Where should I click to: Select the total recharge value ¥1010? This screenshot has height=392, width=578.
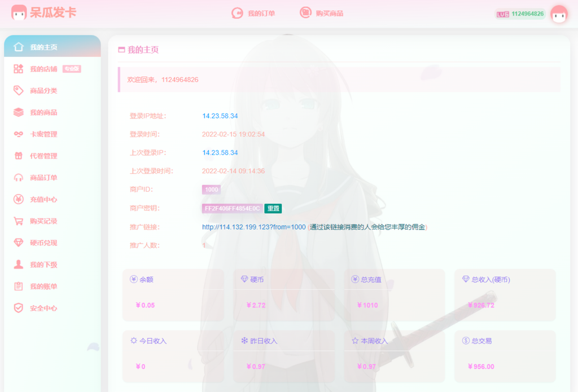point(367,305)
